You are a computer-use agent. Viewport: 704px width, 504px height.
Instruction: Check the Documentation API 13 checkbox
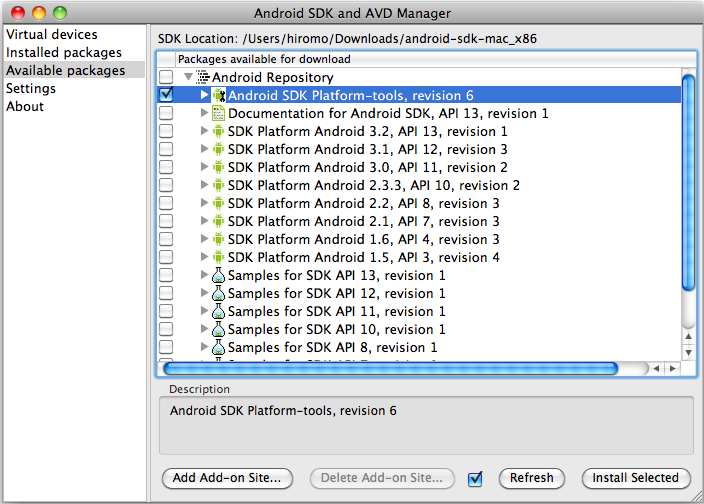click(166, 113)
